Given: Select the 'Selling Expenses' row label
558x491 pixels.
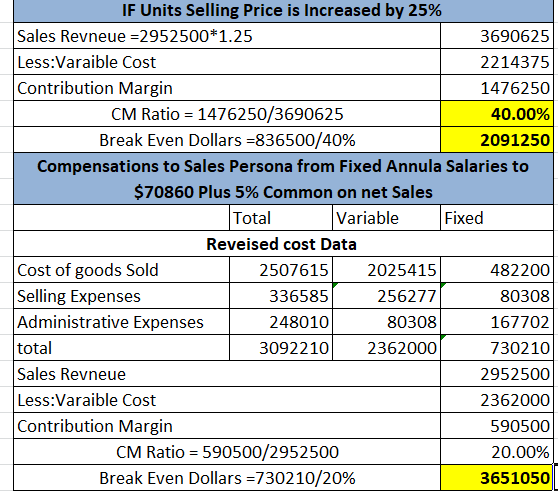Looking at the screenshot, I should tap(122, 296).
